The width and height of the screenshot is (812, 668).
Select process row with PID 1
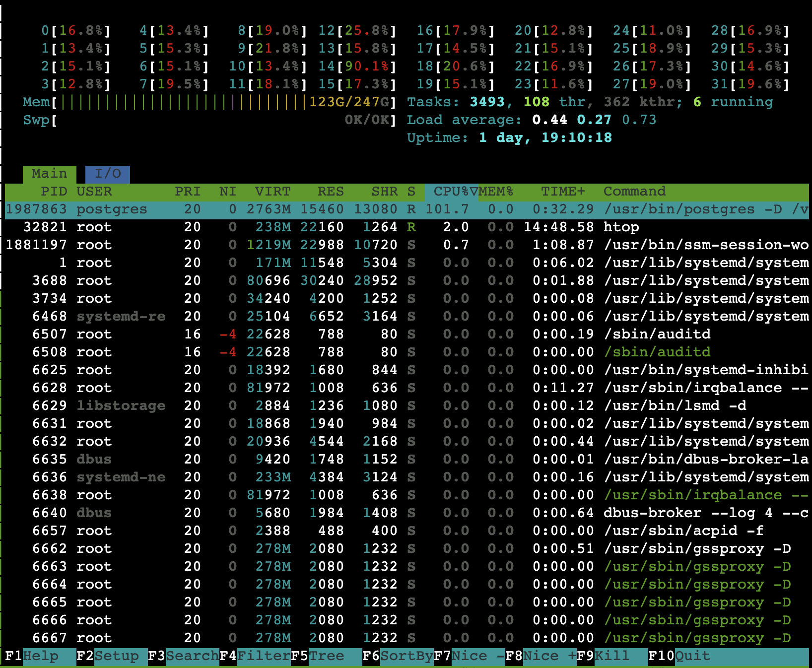coord(407,263)
